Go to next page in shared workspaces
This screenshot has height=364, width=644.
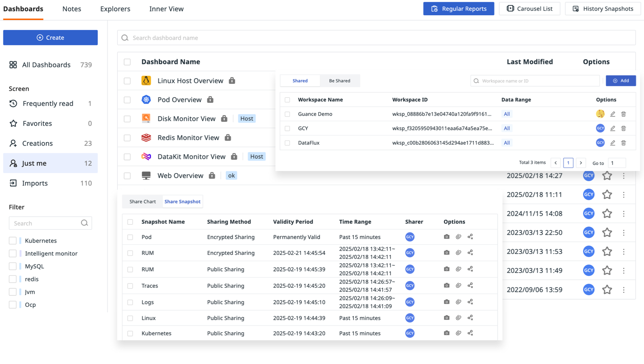pos(581,163)
